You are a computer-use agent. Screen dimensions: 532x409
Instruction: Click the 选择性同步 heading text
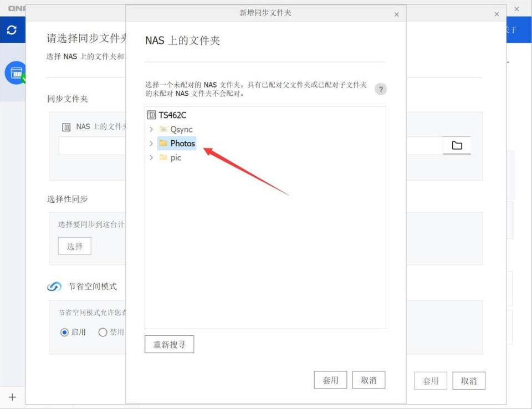coord(68,199)
